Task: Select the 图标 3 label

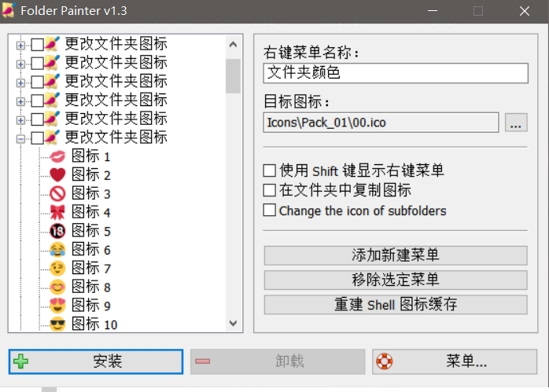Action: point(91,194)
